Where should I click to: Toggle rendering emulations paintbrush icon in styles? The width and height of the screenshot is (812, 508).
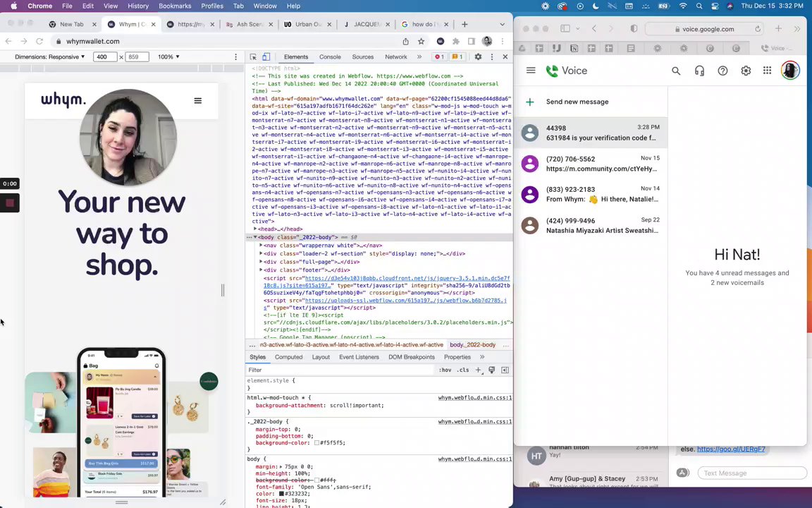click(x=491, y=370)
